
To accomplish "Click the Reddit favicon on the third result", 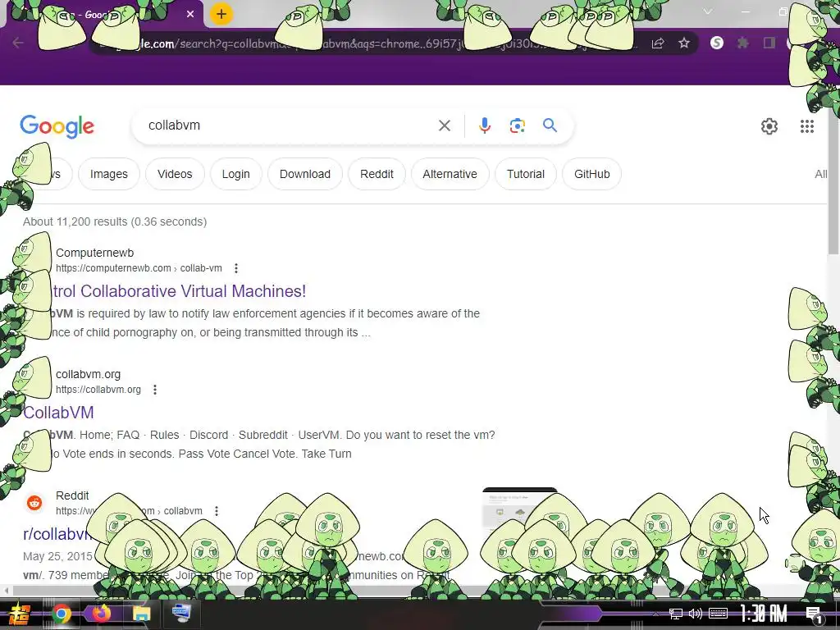I will point(34,503).
